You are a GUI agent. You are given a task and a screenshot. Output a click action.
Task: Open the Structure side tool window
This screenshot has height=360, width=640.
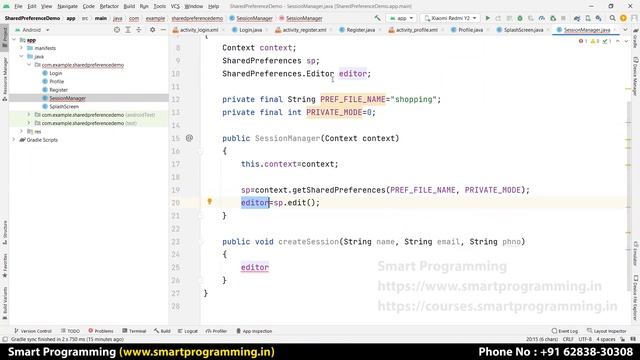(x=4, y=232)
